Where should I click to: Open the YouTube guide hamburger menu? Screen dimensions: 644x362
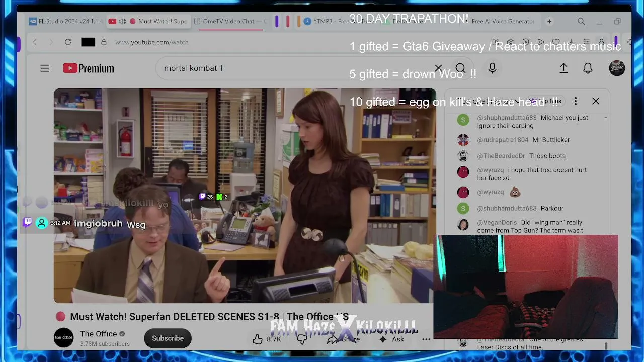(45, 68)
